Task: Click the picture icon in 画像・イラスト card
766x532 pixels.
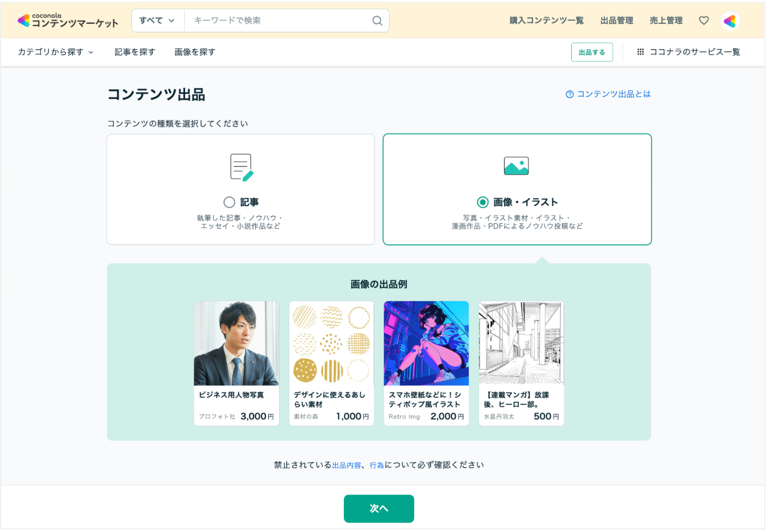Action: [x=517, y=165]
